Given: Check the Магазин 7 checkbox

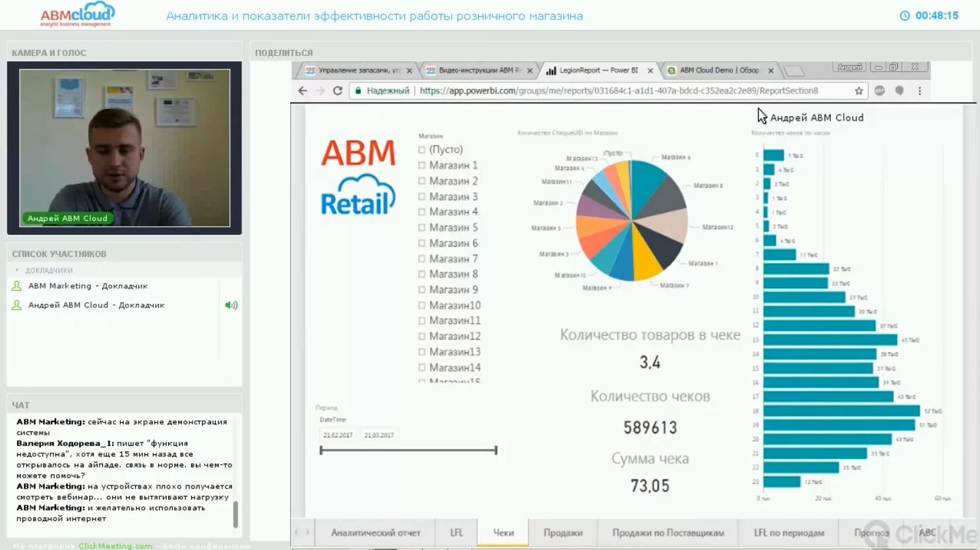Looking at the screenshot, I should (422, 259).
